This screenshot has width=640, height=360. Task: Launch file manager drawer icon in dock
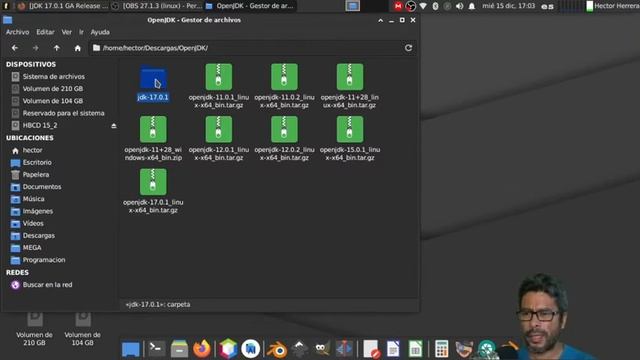click(x=179, y=349)
